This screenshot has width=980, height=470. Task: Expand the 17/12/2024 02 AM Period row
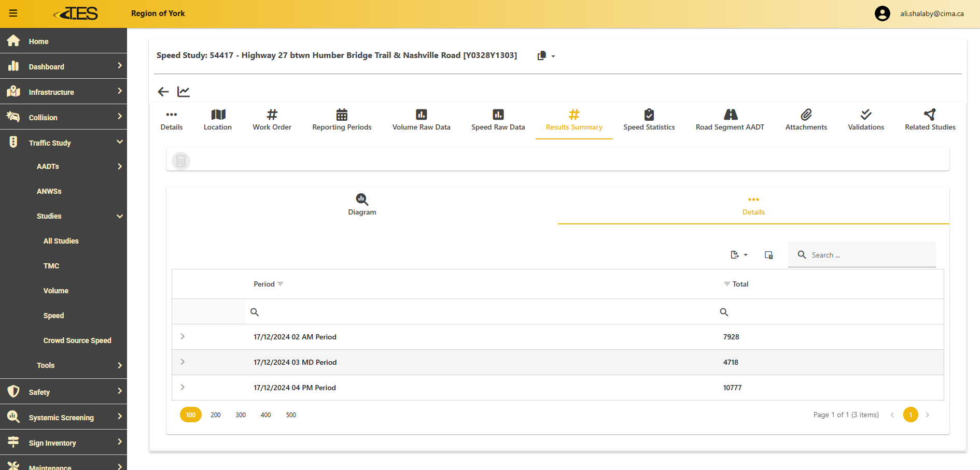pyautogui.click(x=183, y=337)
